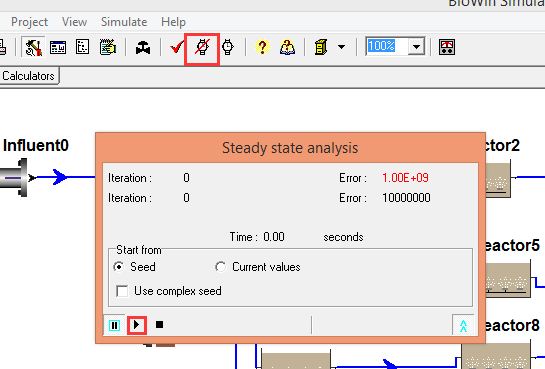The image size is (545, 369).
Task: Open the Simulate menu
Action: point(124,22)
